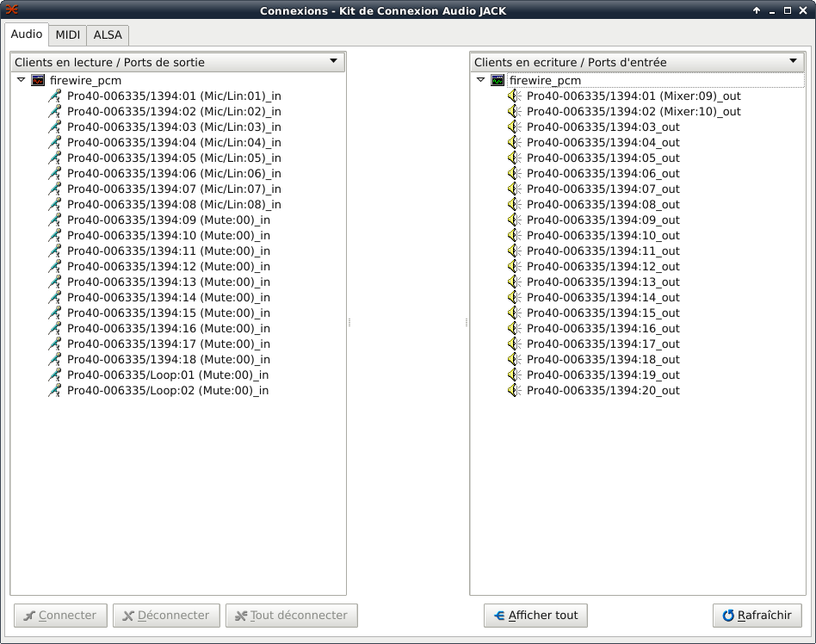Click the microphone icon for 1394:12 (Mute:00)_in
Screen dimensions: 816x644
point(54,267)
